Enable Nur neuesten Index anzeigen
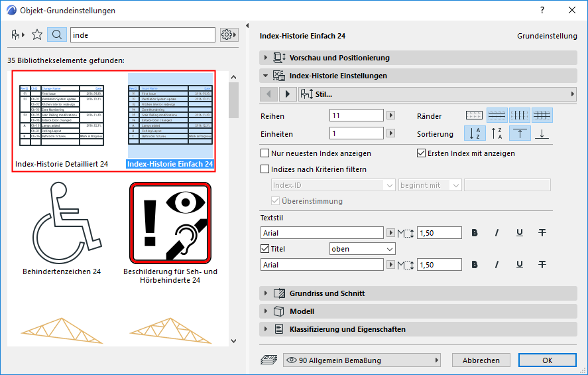 265,153
